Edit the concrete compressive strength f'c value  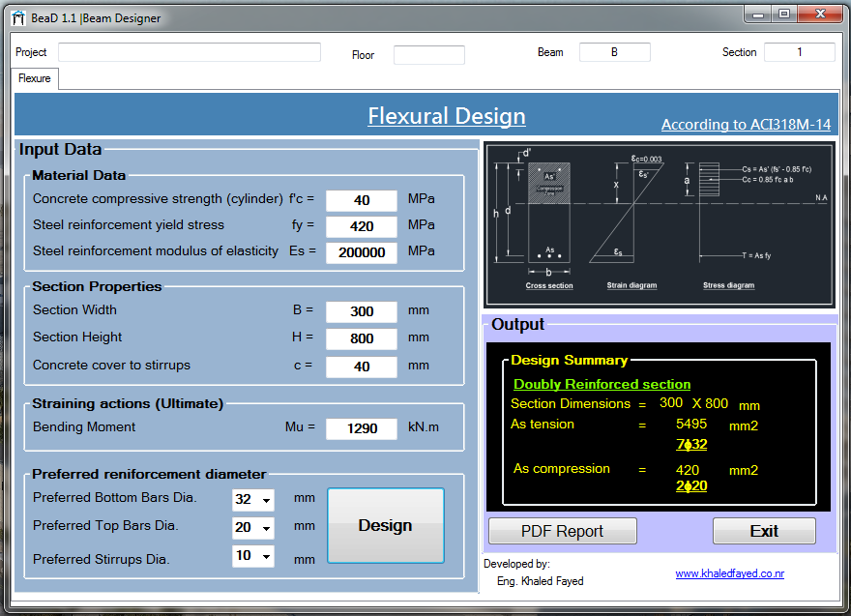point(361,200)
